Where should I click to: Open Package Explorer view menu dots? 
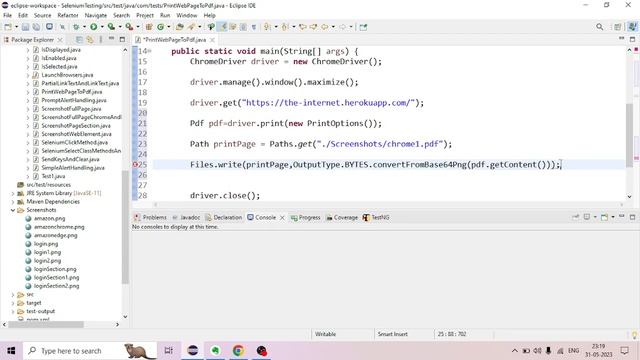tap(101, 40)
